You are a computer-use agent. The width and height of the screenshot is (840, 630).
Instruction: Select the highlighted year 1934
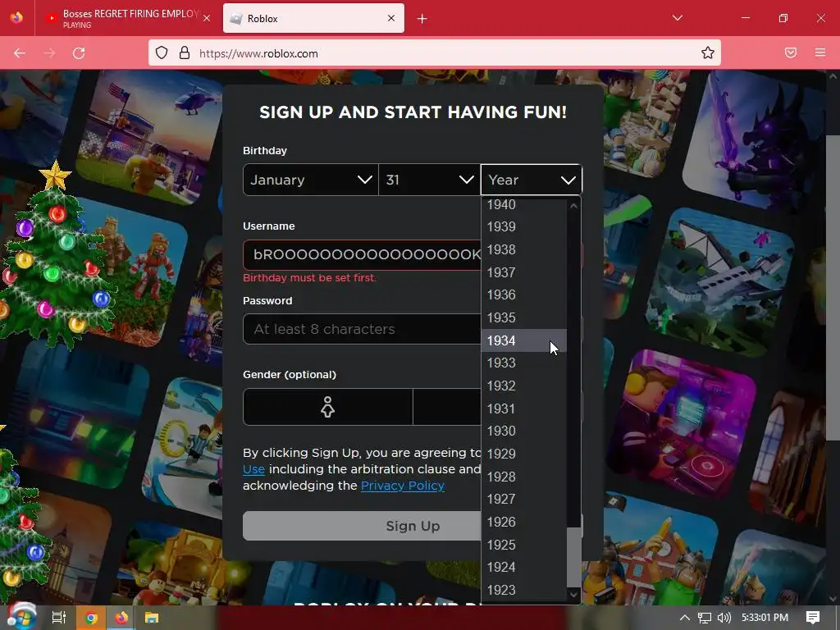point(524,340)
